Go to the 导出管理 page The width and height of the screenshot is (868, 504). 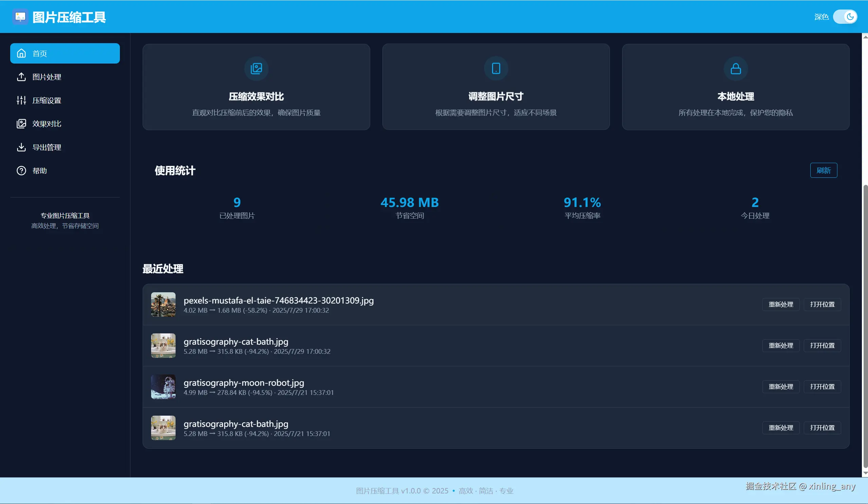pos(47,147)
